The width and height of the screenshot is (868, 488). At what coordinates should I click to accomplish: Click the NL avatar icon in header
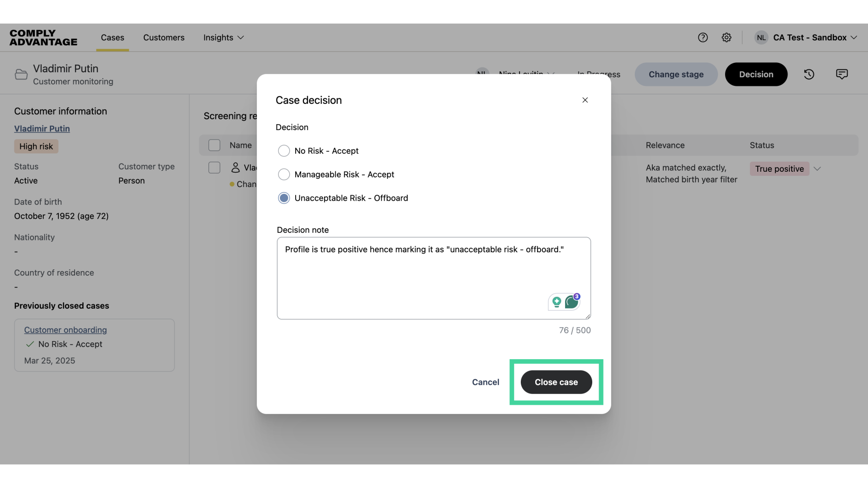pos(761,38)
